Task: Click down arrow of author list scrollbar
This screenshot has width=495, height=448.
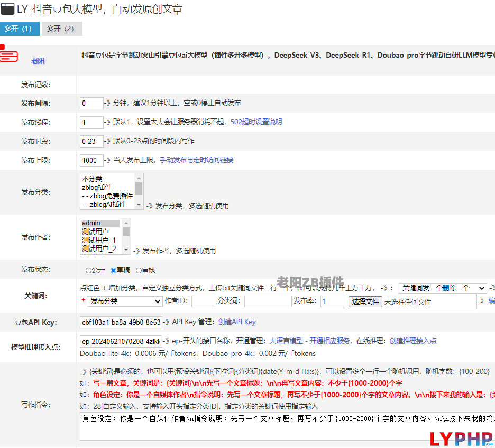Action: pyautogui.click(x=126, y=250)
